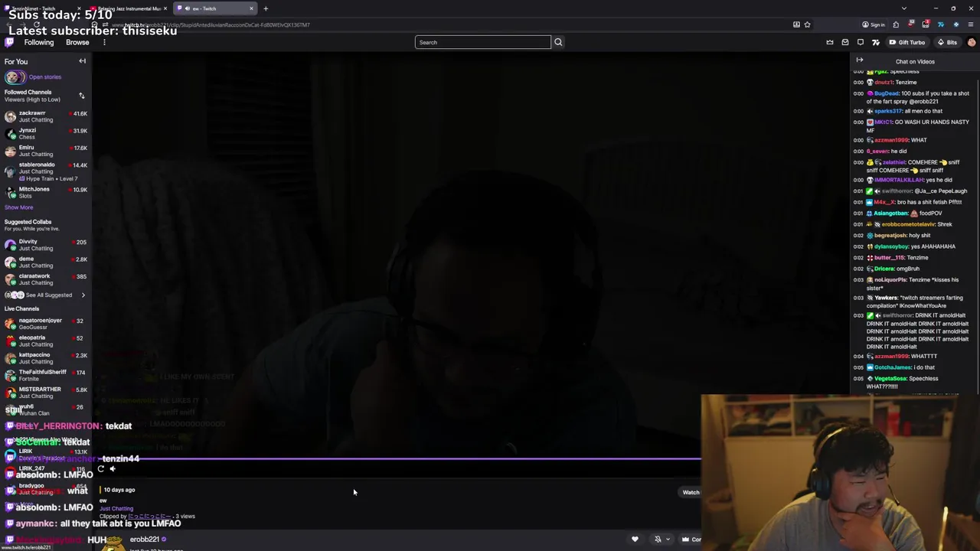This screenshot has width=980, height=551.
Task: Click Watch full video button
Action: click(x=691, y=492)
